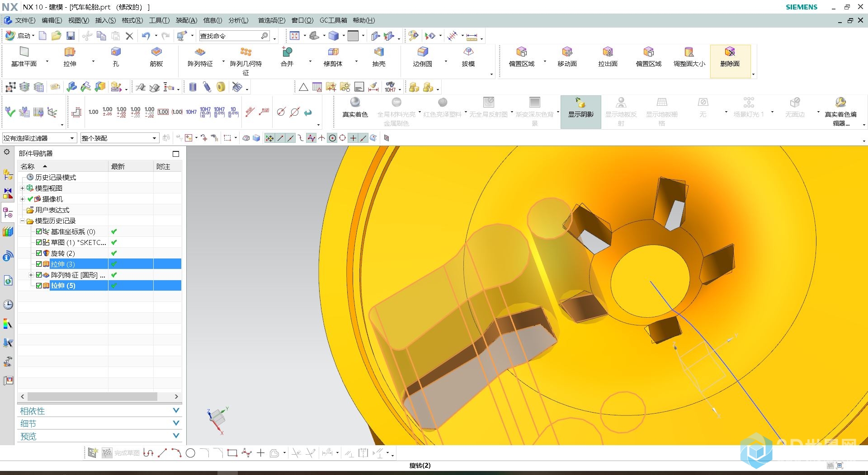Expand the 模型视图 tree node
This screenshot has width=868, height=475.
(x=22, y=188)
